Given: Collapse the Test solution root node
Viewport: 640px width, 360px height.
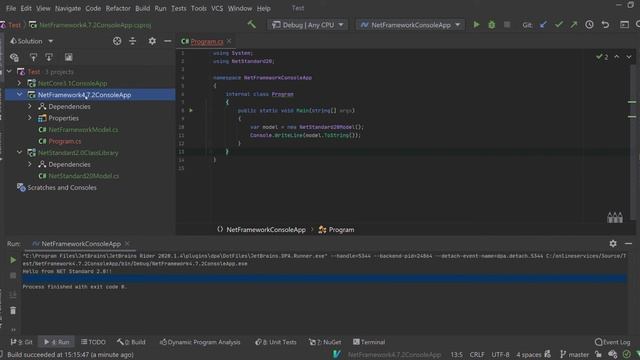Looking at the screenshot, I should point(9,71).
